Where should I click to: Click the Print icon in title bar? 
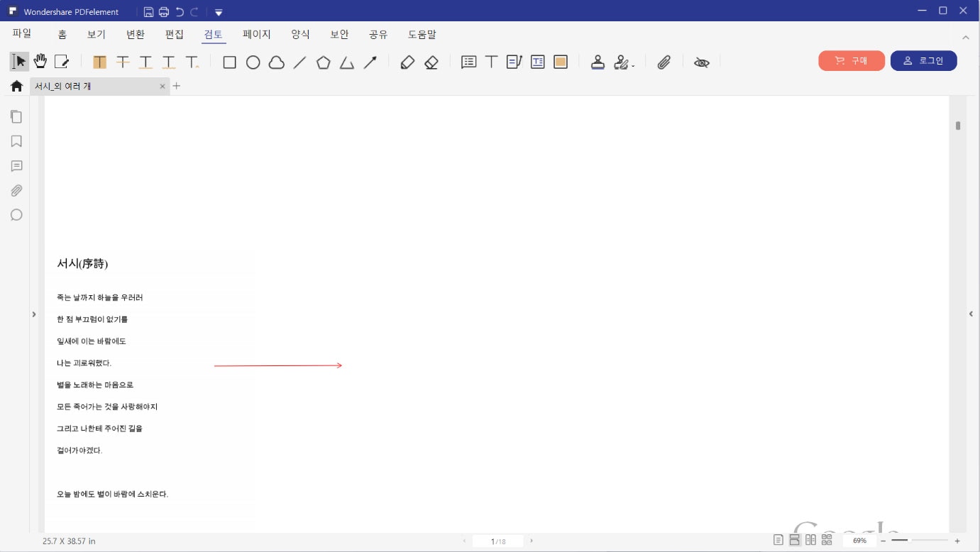point(164,12)
